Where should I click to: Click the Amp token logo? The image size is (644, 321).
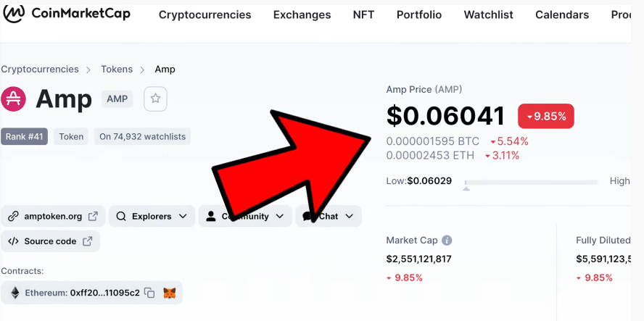13,99
